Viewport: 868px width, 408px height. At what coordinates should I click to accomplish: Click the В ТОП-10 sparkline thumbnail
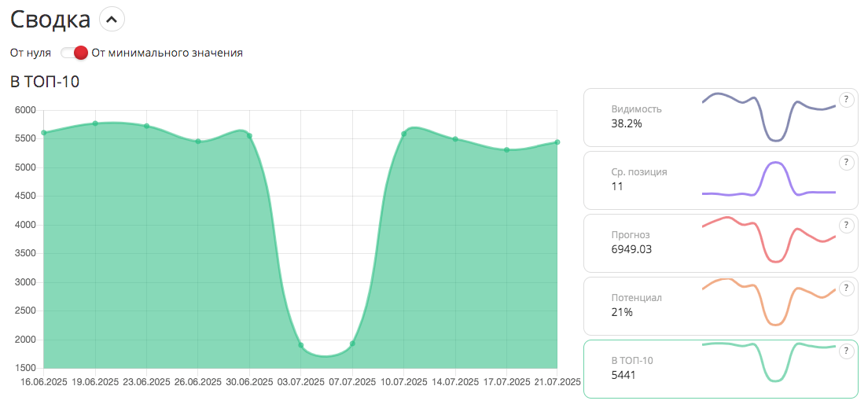coord(768,362)
